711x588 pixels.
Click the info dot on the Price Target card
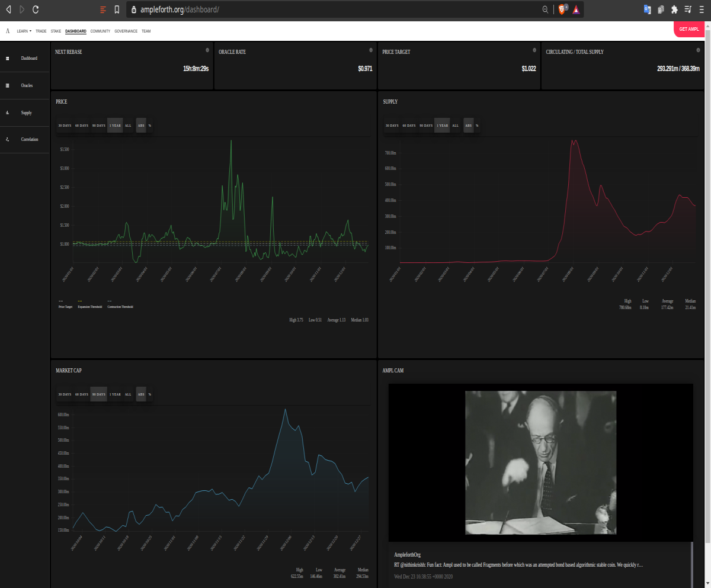click(x=534, y=50)
